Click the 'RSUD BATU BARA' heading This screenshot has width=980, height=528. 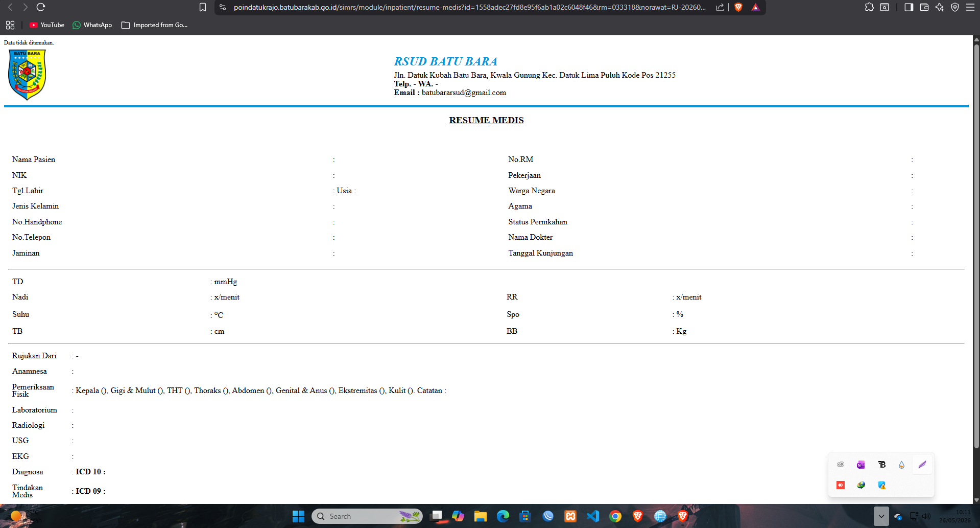tap(445, 61)
